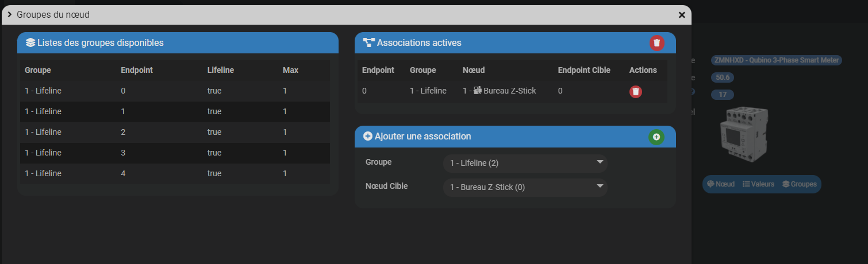Delete the Bureau Z-Stick association row
Viewport: 868px width, 264px height.
point(635,91)
